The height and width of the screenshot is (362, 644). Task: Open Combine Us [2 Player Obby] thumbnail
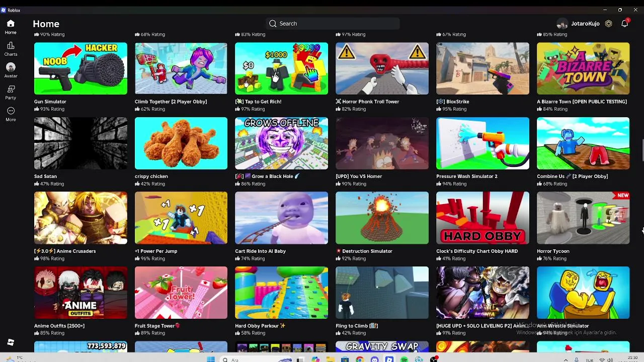point(583,143)
